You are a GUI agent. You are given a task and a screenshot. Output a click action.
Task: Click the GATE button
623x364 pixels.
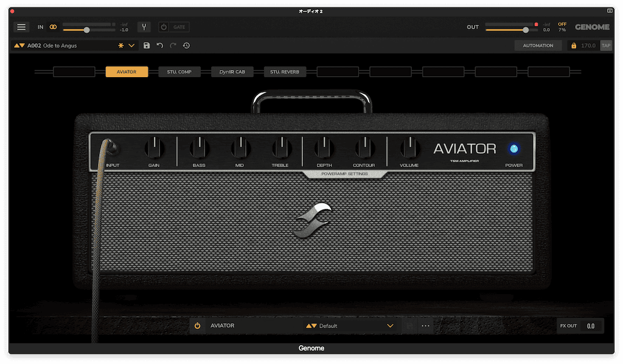(179, 27)
